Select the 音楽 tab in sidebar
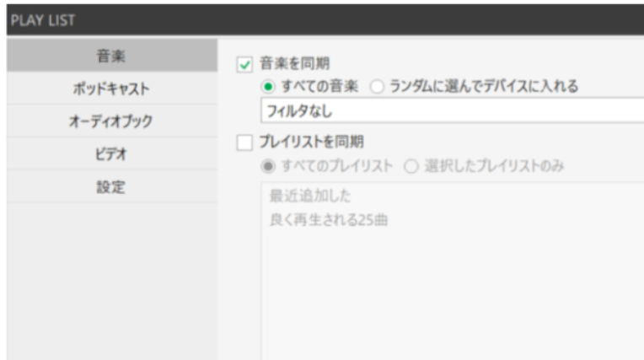644x360 pixels. pos(111,56)
